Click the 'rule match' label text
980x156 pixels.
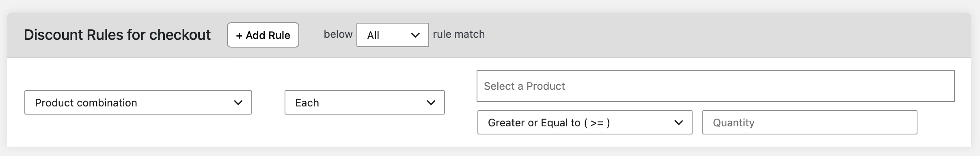coord(459,34)
